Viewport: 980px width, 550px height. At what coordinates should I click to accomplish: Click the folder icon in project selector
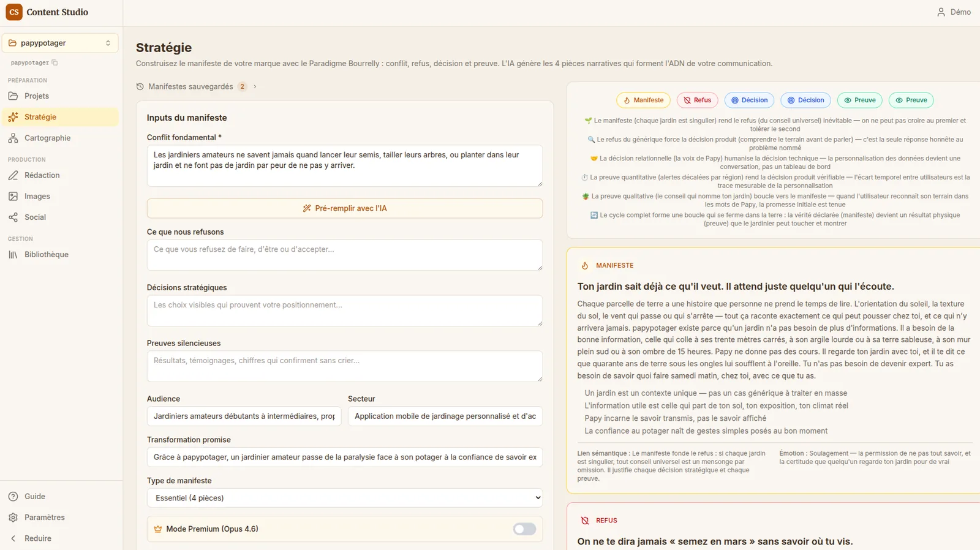click(x=12, y=43)
